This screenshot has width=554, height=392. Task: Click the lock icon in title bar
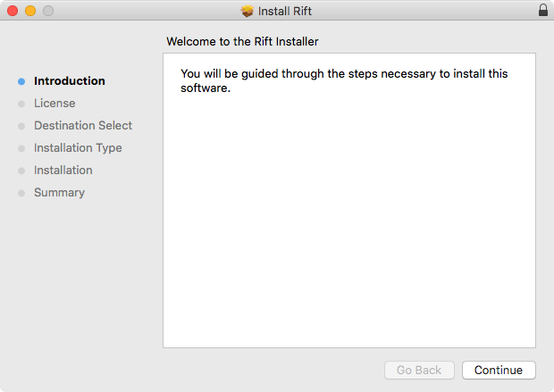click(543, 11)
